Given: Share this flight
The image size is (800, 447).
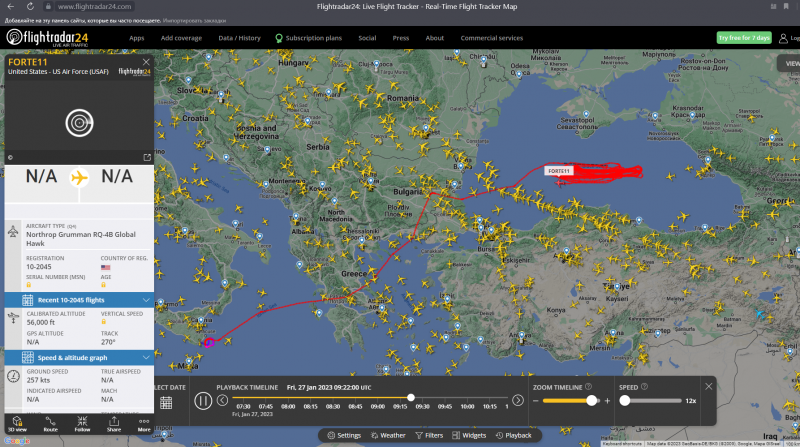Looking at the screenshot, I should (x=114, y=424).
